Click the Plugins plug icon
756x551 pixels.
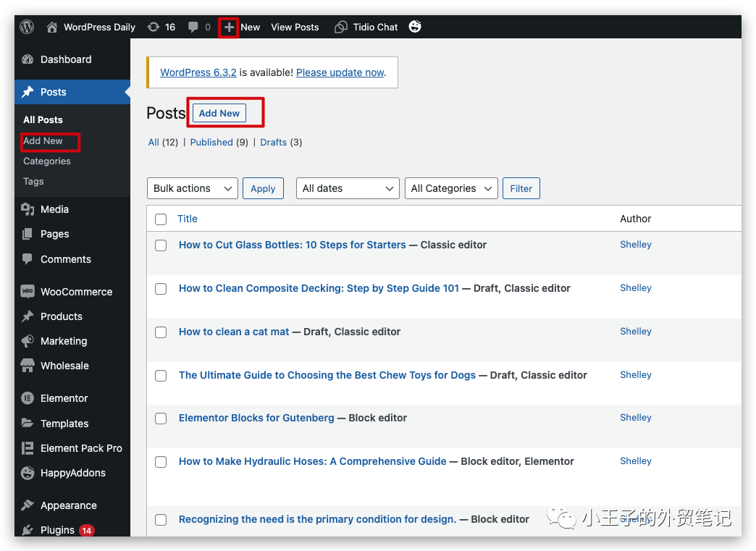[x=28, y=530]
